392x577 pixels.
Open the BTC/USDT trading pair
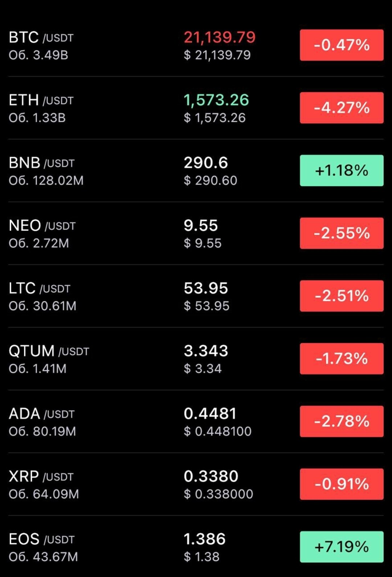[x=196, y=45]
